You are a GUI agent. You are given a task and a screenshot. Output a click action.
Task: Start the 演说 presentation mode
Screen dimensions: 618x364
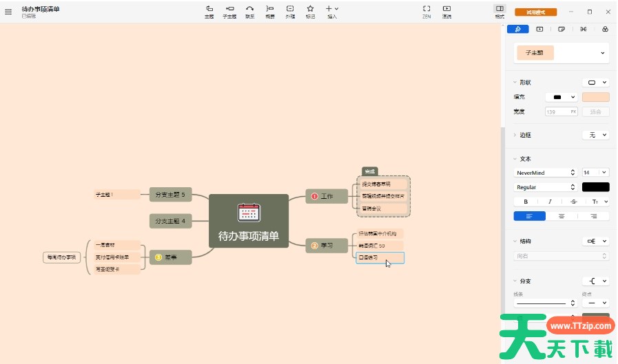click(x=446, y=11)
